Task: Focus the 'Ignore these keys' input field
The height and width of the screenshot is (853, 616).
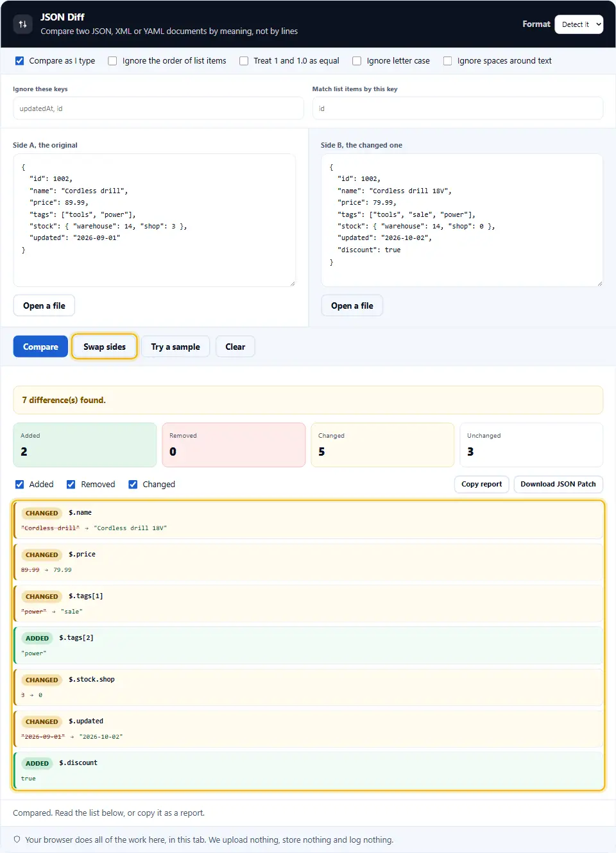Action: pyautogui.click(x=158, y=108)
